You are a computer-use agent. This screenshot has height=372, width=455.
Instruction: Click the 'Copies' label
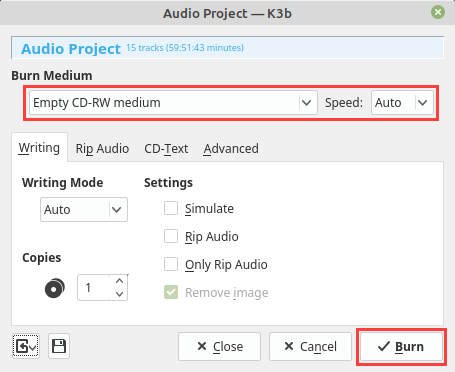(x=42, y=258)
